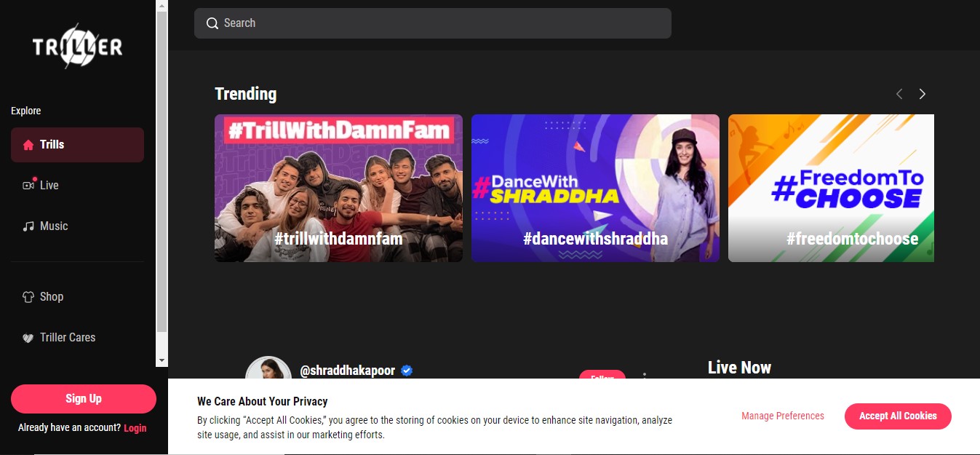
Task: Open the #trillwithdamnfam trending card
Action: [x=338, y=188]
